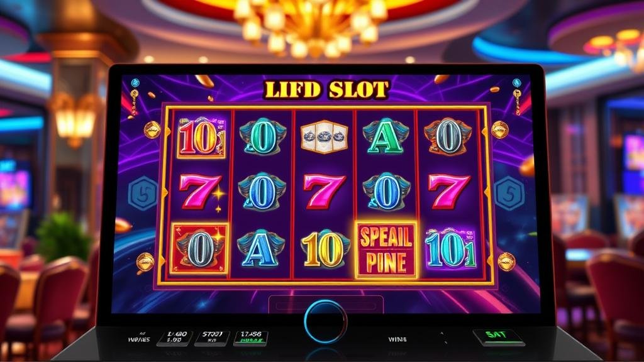Image resolution: width=644 pixels, height=362 pixels.
Task: Click the first bet value box beside WPAES
Action: (x=175, y=337)
